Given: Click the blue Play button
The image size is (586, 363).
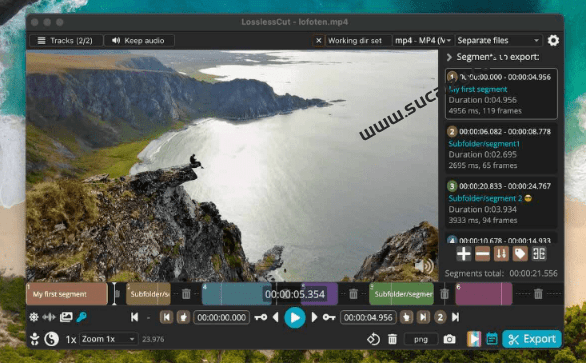Looking at the screenshot, I should coord(294,318).
